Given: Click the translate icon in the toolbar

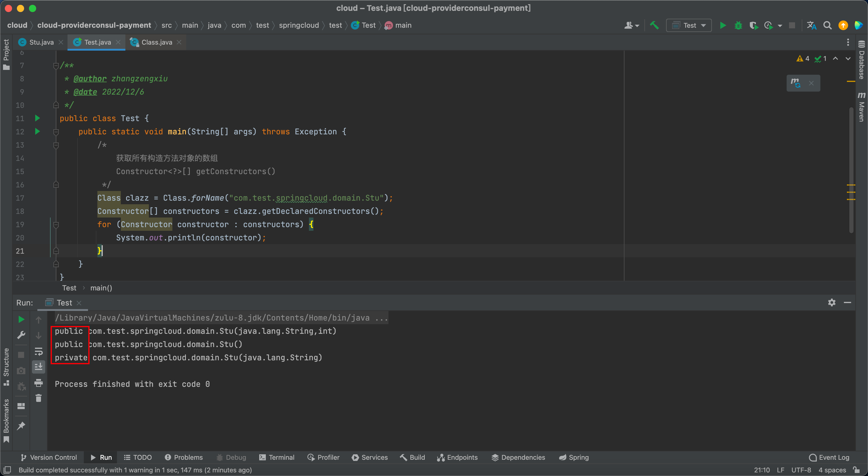Looking at the screenshot, I should 811,25.
